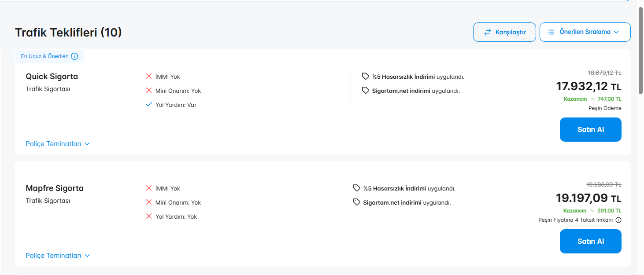Click the swap arrows icon in Karşılaştır button
Screen dimensions: 644x275
[488, 32]
